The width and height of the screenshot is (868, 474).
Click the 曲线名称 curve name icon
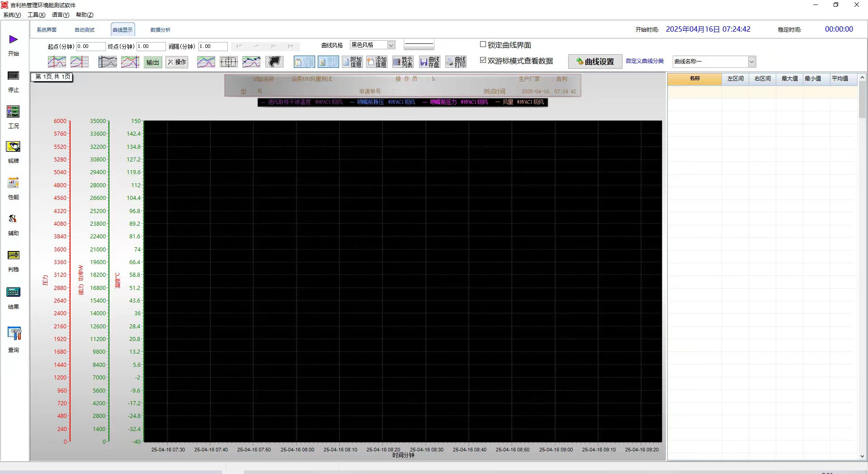[328, 62]
